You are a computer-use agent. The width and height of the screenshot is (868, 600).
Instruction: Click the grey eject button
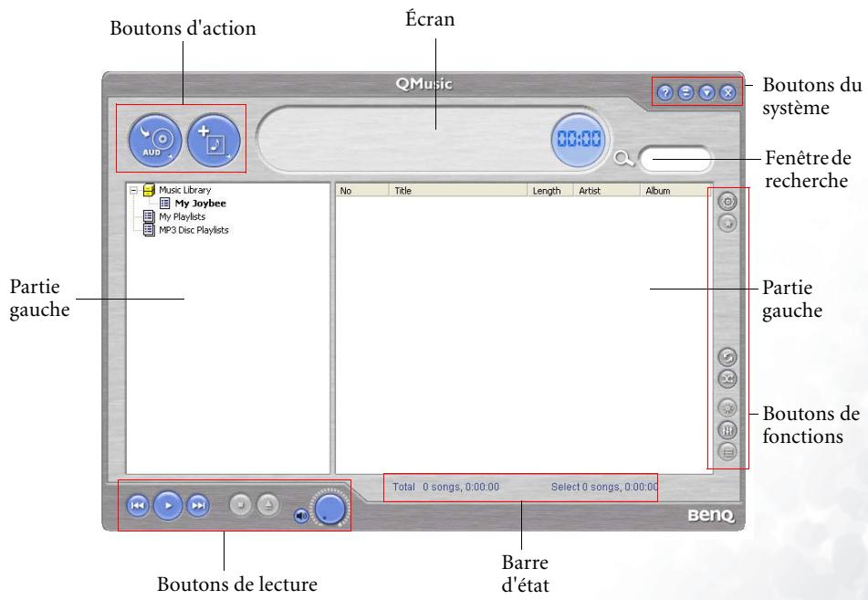(268, 505)
